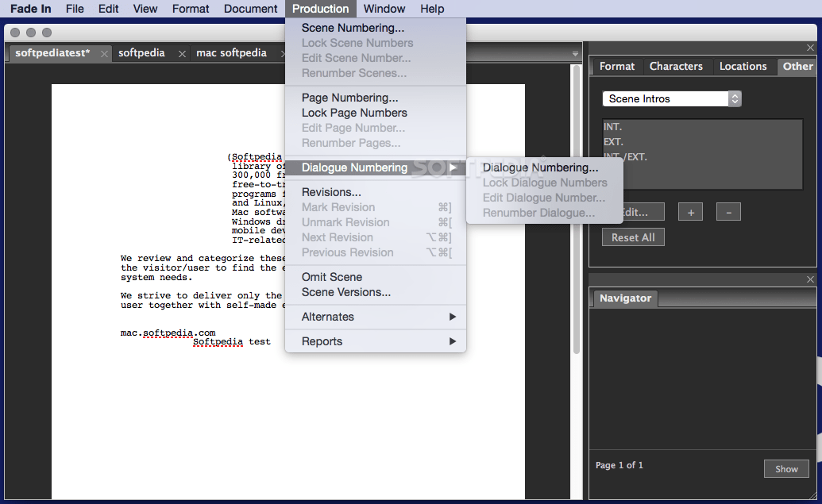Open the Scene Intros dropdown

tap(672, 98)
